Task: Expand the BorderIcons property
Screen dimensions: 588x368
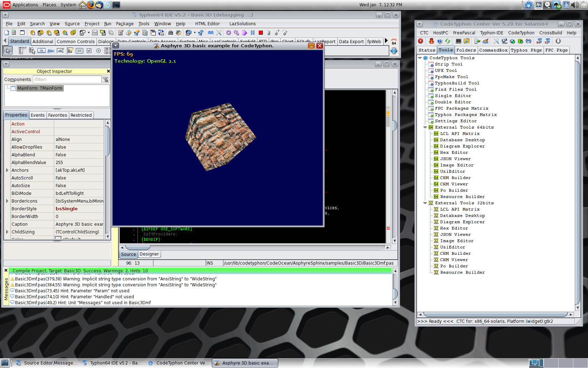Action: 7,201
